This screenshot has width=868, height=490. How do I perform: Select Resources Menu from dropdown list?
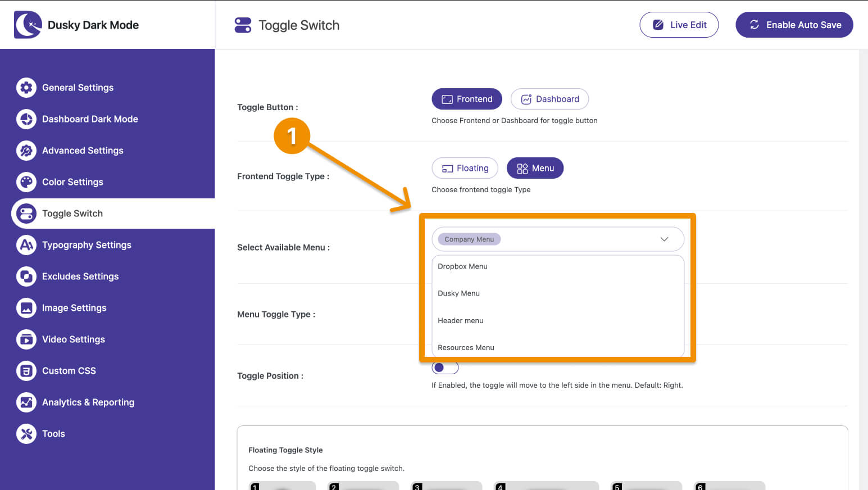tap(558, 347)
